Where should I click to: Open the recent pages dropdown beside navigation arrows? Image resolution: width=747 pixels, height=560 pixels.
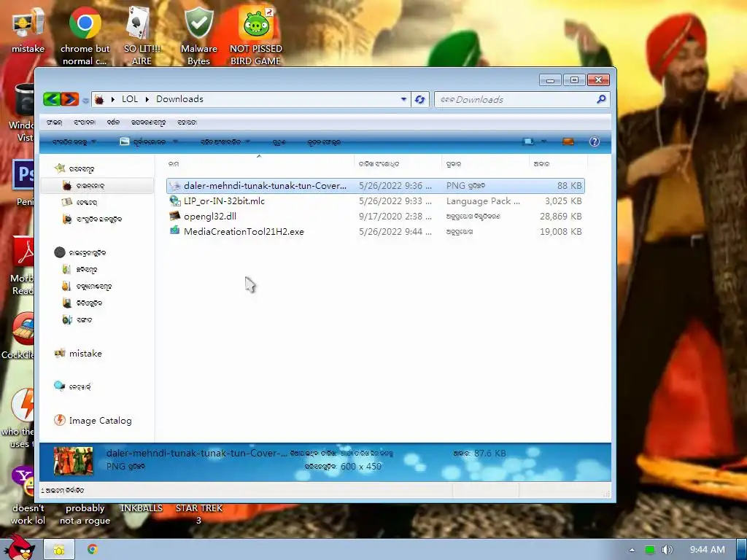point(85,100)
